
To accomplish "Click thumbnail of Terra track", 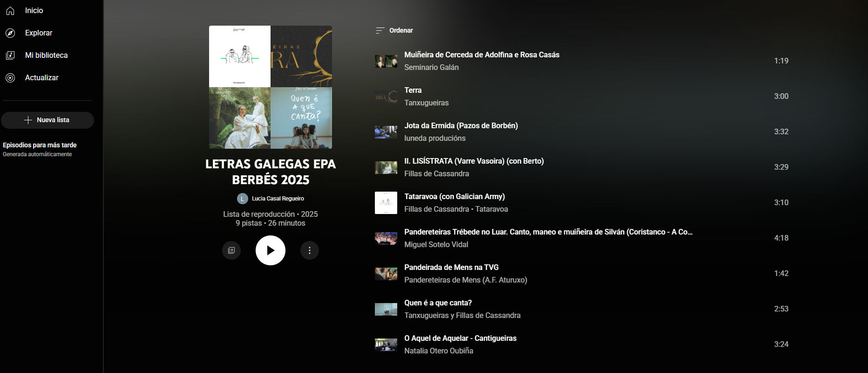I will [x=386, y=97].
